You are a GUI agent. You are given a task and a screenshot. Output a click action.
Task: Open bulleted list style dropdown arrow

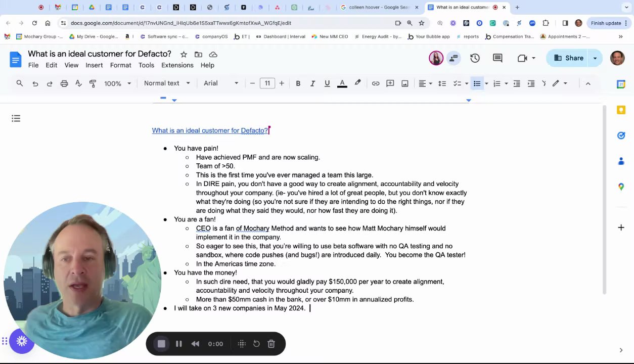(486, 83)
